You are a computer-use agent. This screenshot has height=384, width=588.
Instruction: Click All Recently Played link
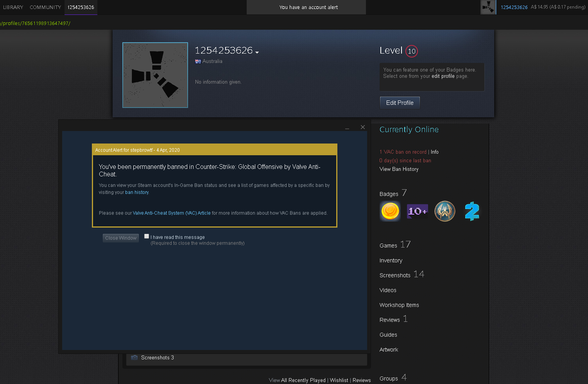pos(303,380)
